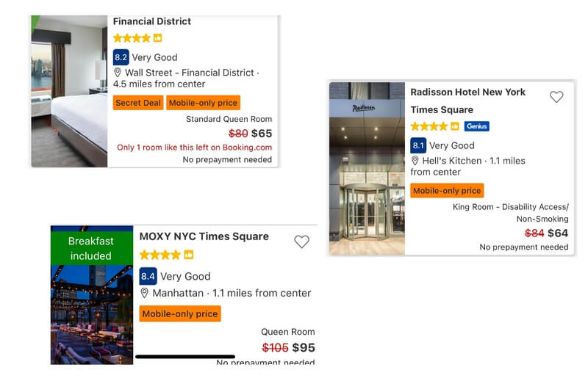The image size is (588, 392).
Task: Open MOXY NYC Times Square listing title
Action: click(x=204, y=236)
